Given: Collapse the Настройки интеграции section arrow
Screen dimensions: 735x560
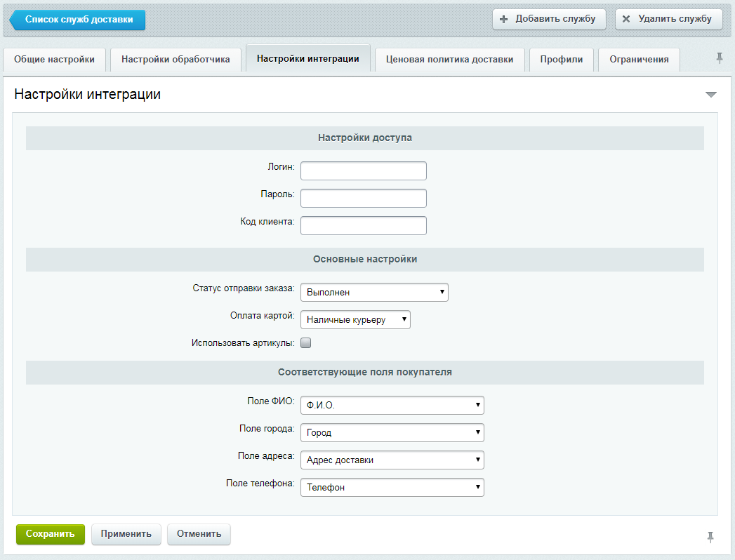Looking at the screenshot, I should pos(710,95).
